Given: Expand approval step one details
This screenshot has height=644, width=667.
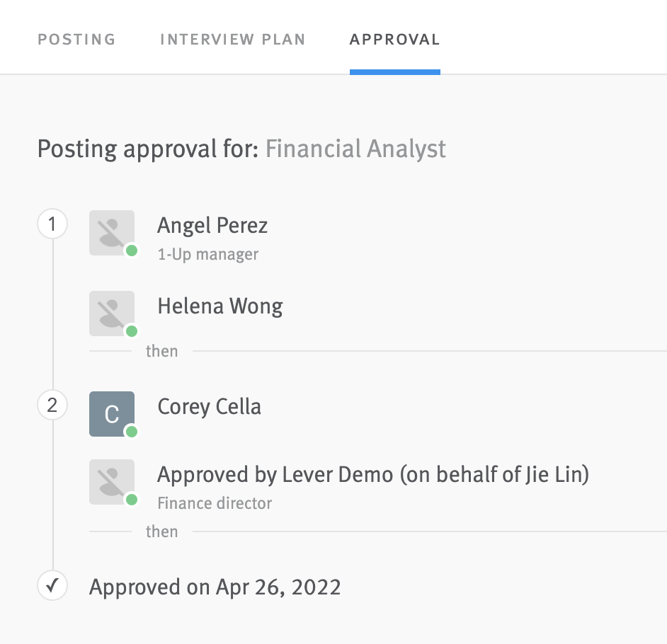Looking at the screenshot, I should 52,223.
